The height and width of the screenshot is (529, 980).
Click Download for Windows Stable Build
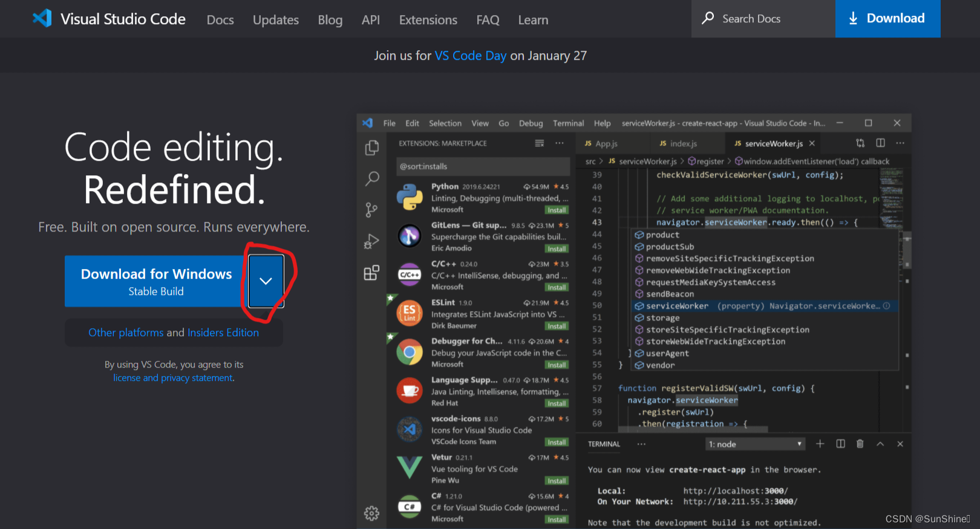(156, 281)
